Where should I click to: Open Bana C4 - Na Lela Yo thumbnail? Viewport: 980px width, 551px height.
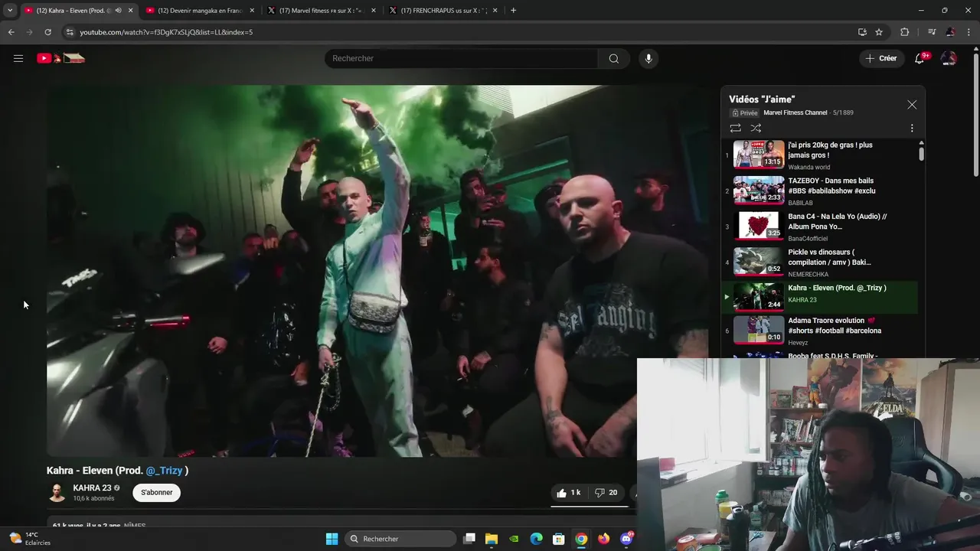[x=758, y=226]
